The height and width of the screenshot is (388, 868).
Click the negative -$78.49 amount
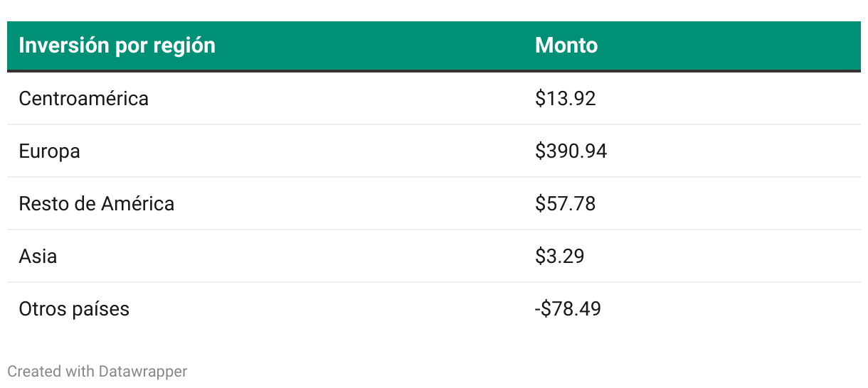567,309
